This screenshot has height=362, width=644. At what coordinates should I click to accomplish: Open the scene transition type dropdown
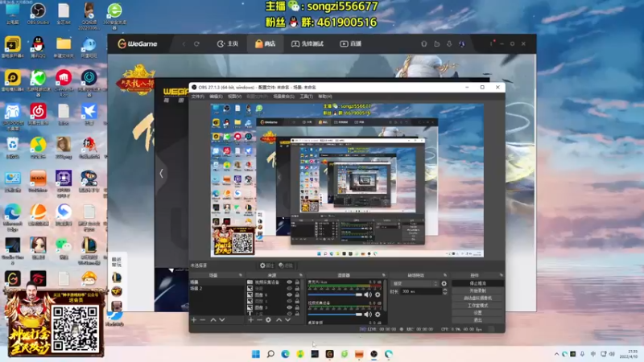coord(415,284)
